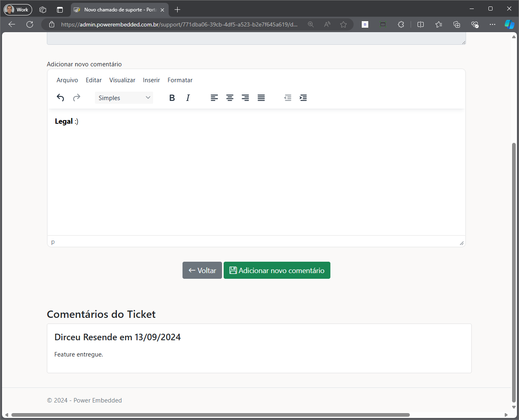Open the Inserir menu
Image resolution: width=519 pixels, height=420 pixels.
pos(151,80)
